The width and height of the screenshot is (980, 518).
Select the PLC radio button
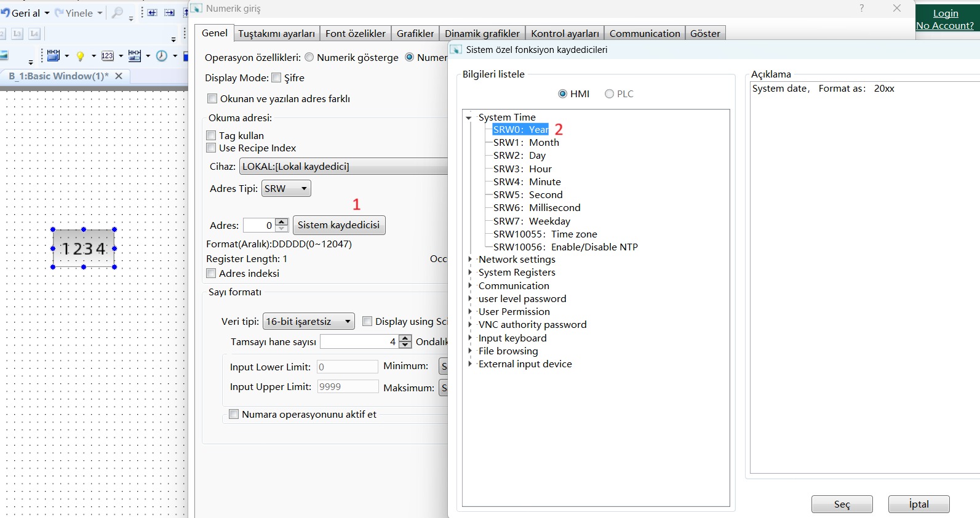pyautogui.click(x=609, y=94)
